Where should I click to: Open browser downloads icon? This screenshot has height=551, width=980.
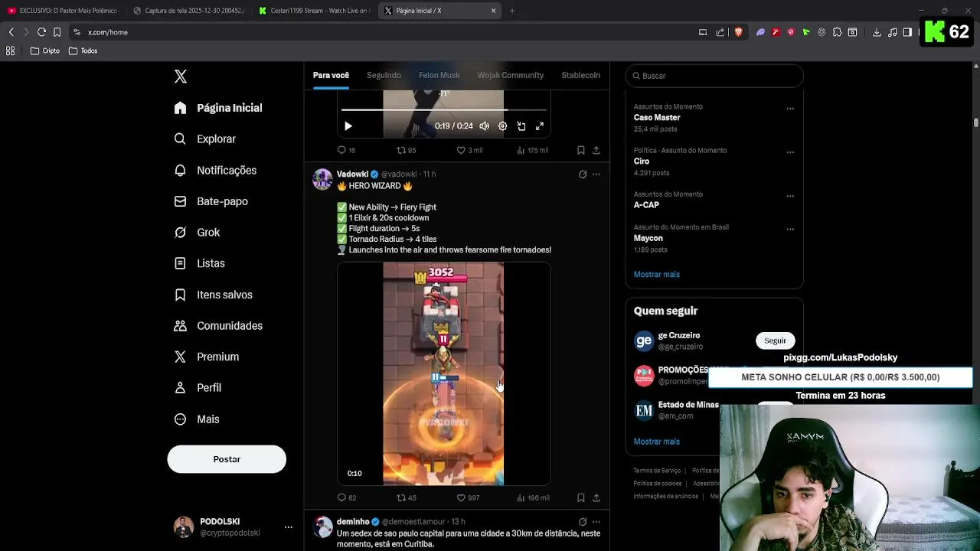877,32
